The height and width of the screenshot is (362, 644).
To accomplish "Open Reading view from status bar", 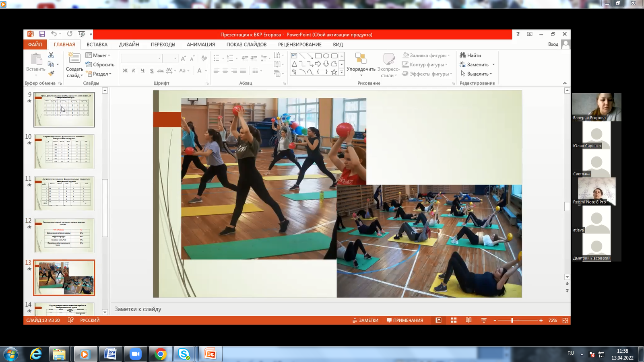I will coord(469,320).
